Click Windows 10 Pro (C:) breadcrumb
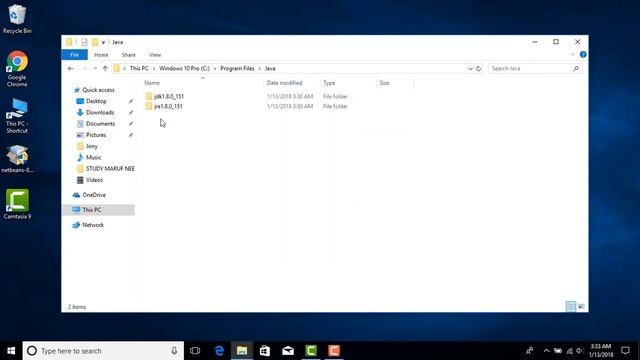The width and height of the screenshot is (640, 360). point(184,69)
